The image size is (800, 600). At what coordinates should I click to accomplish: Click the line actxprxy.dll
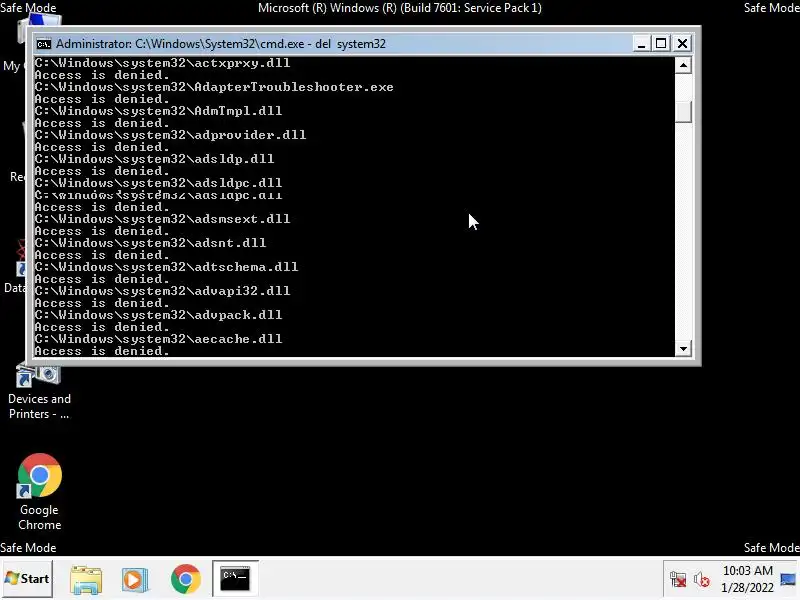162,63
